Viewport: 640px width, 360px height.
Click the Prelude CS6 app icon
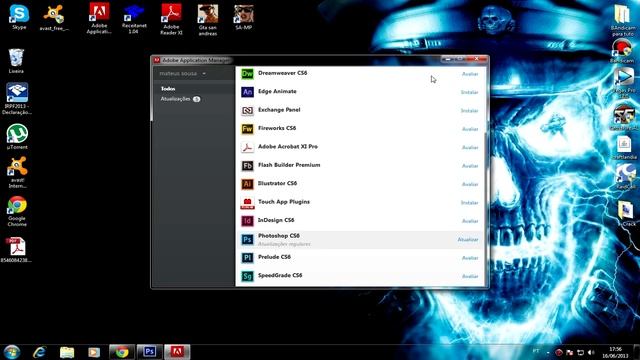tap(247, 258)
